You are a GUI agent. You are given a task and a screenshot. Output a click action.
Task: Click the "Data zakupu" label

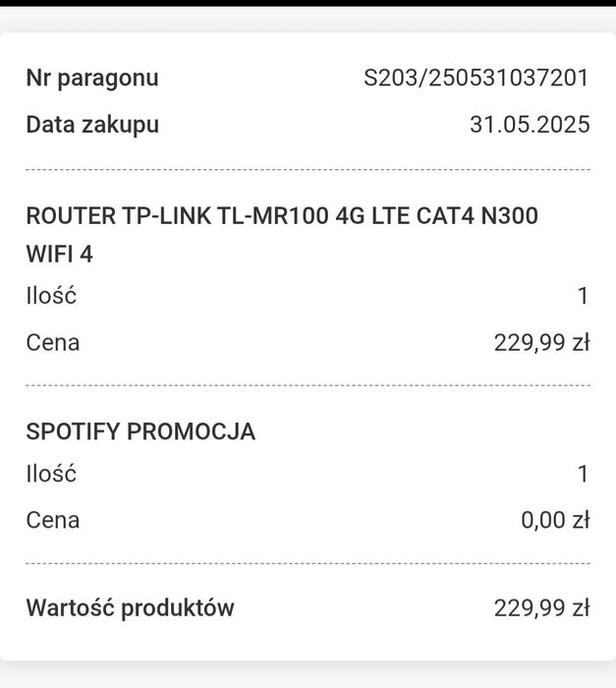coord(92,125)
